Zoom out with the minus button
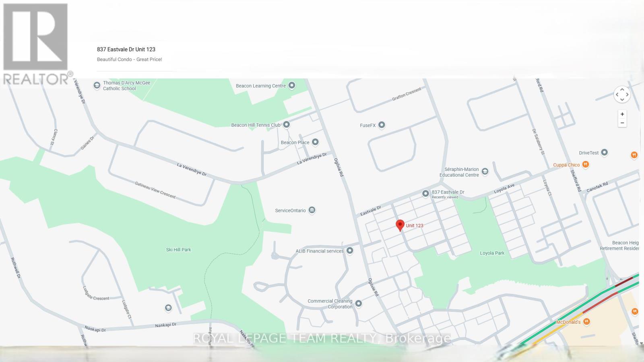 tap(622, 123)
